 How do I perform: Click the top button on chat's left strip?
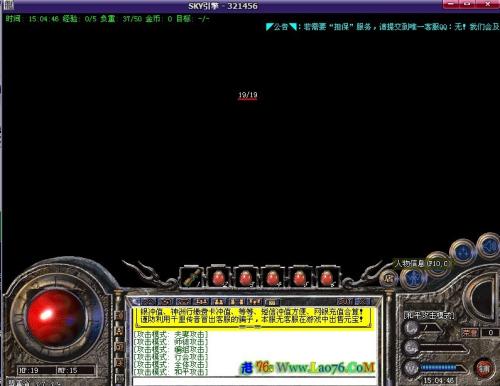119,315
